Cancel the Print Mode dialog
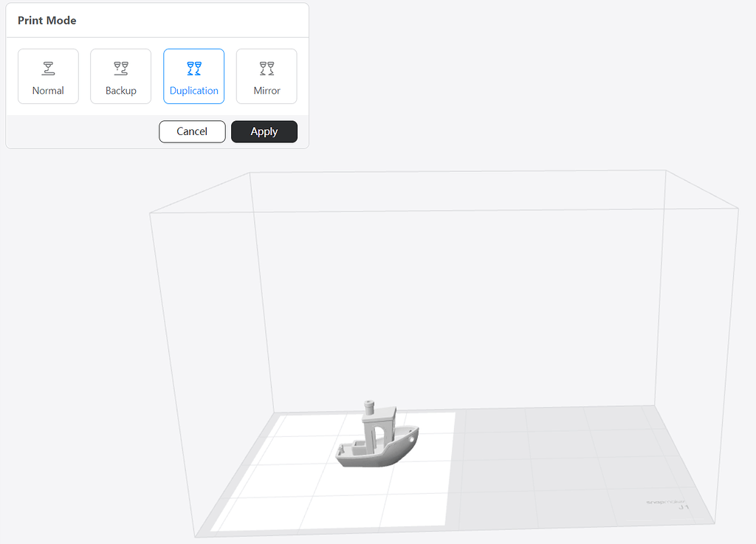 192,131
